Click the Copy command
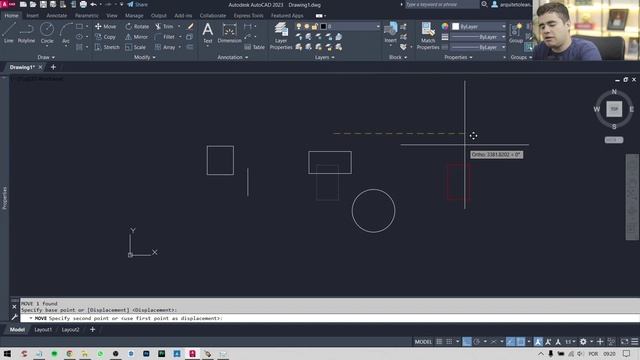 (105, 37)
